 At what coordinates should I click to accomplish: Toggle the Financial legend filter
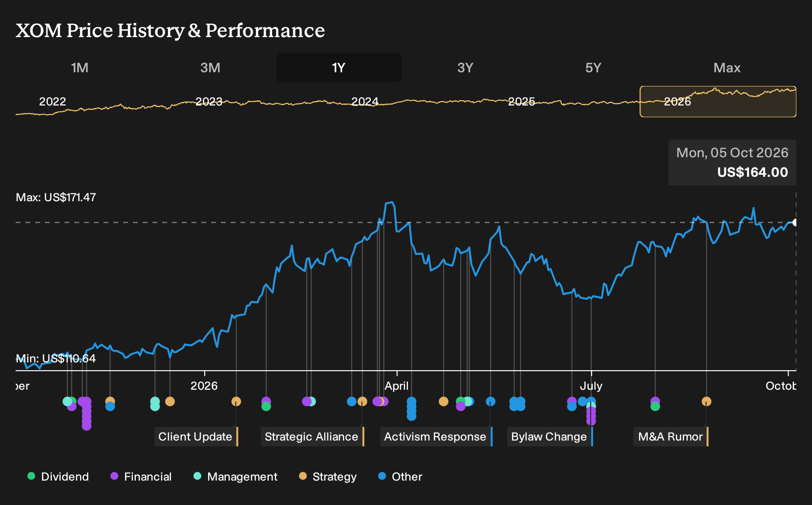[141, 477]
